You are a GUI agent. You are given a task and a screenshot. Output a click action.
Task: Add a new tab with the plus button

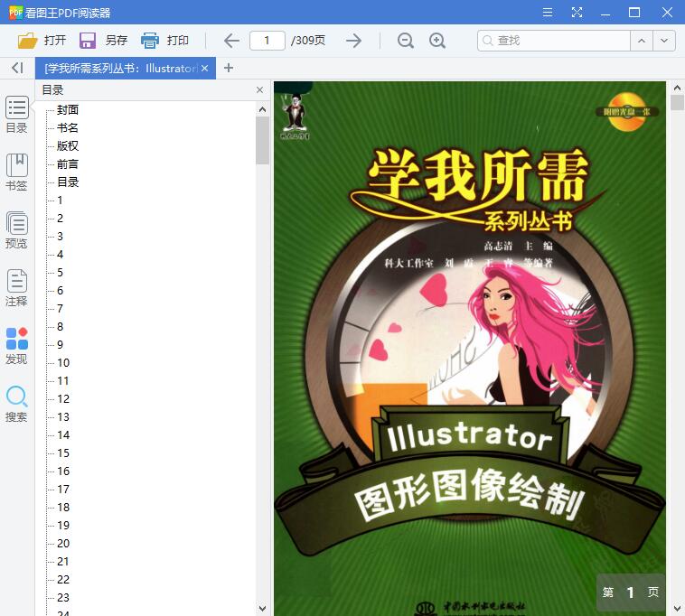(229, 68)
